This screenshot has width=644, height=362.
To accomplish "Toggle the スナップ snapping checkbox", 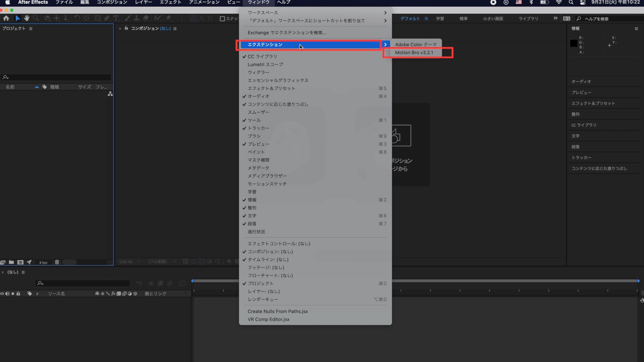I will [222, 19].
